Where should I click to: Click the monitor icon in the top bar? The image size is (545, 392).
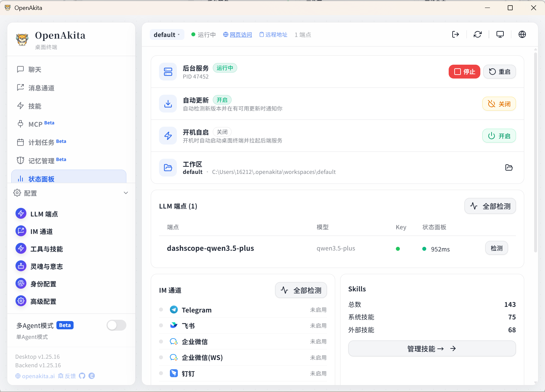click(x=500, y=34)
